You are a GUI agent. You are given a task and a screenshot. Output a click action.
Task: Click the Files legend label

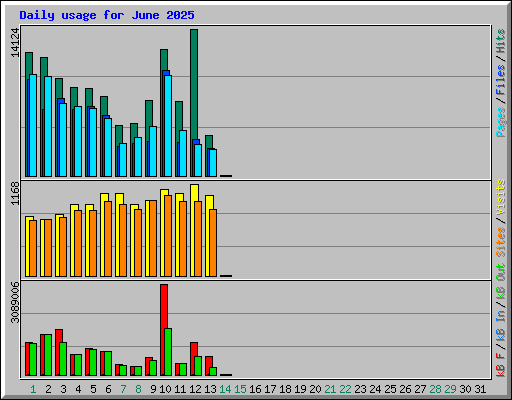[501, 80]
